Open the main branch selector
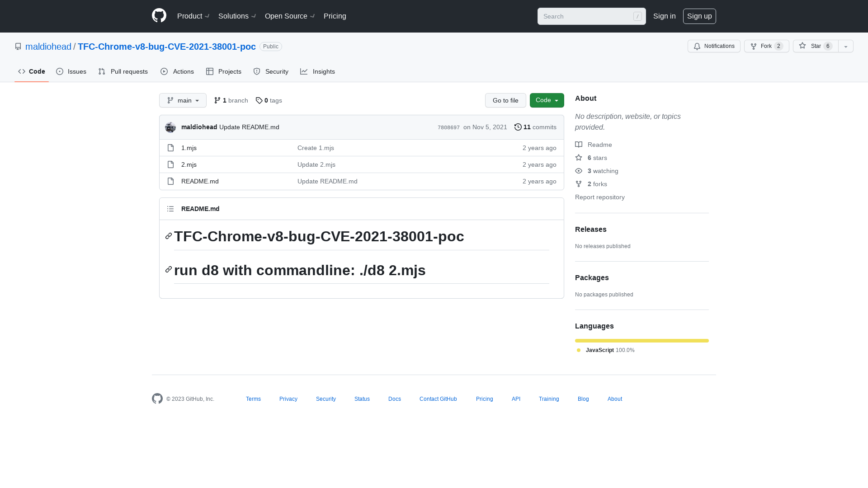 pyautogui.click(x=183, y=100)
